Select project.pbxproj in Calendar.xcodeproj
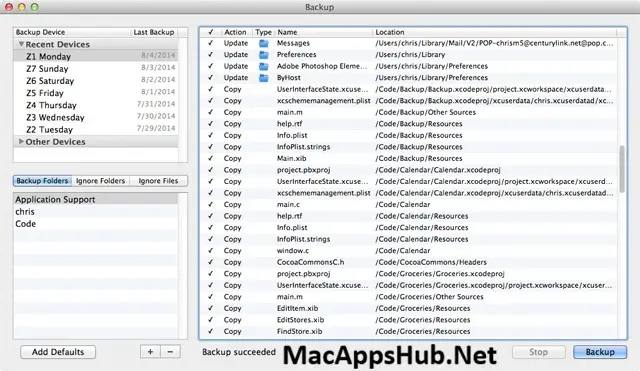The width and height of the screenshot is (640, 371). [x=303, y=170]
